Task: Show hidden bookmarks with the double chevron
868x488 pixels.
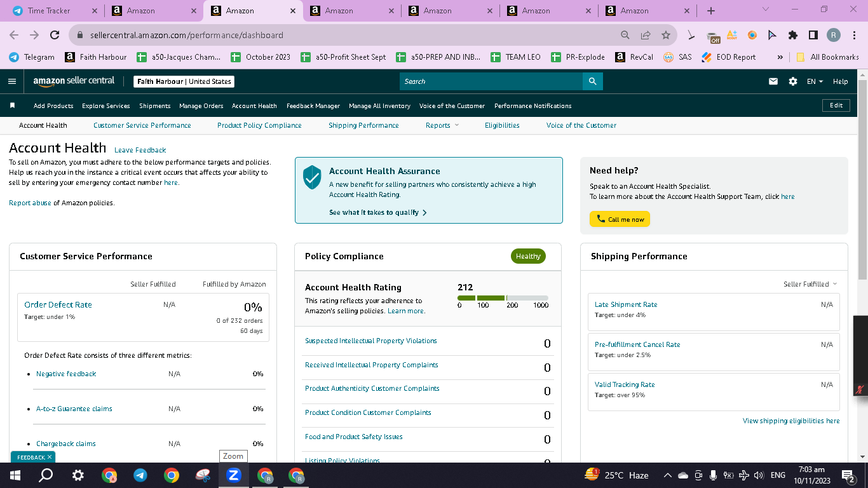Action: [780, 57]
